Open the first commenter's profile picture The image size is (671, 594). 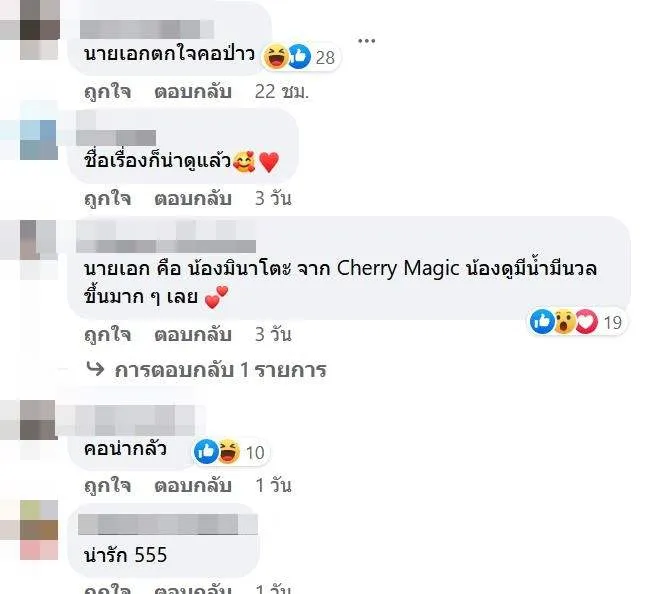click(x=39, y=30)
